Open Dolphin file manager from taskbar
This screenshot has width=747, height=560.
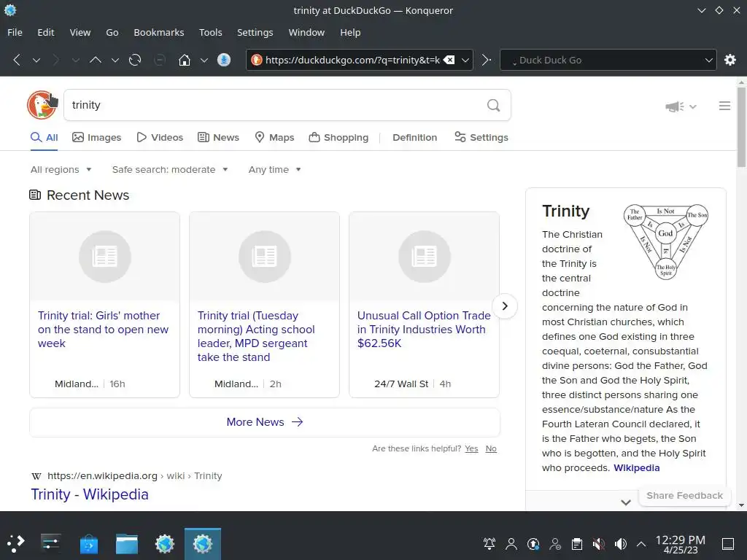coord(127,544)
